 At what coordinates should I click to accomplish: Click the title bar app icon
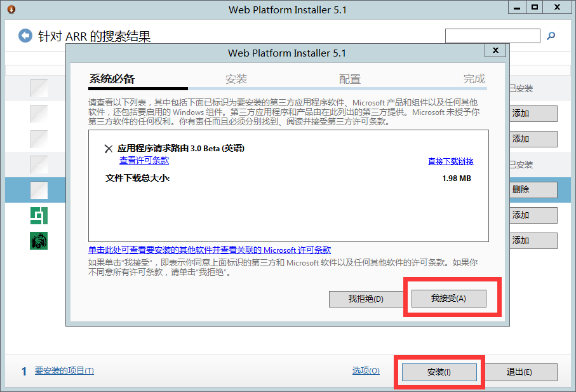click(x=11, y=9)
